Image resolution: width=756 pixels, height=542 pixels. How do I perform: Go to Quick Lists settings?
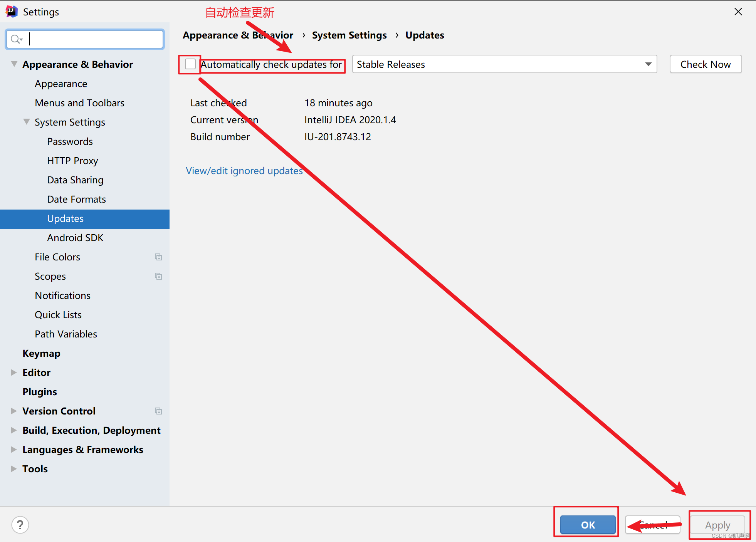pos(58,315)
